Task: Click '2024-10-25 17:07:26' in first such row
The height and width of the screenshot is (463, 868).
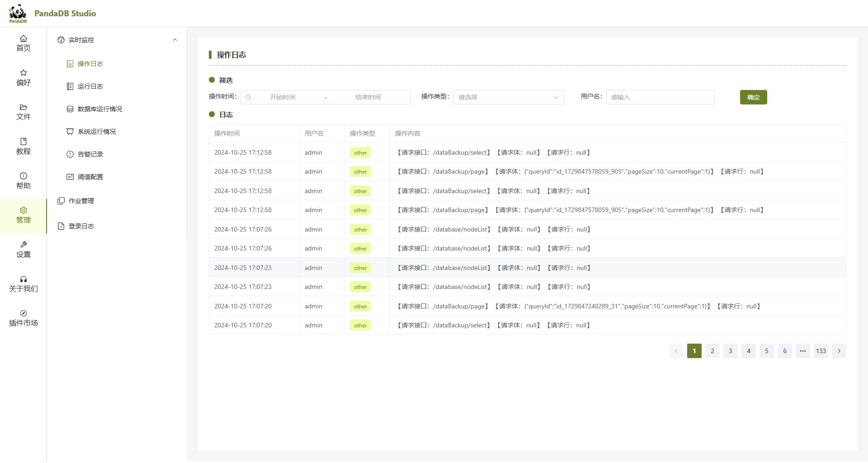Action: coord(243,229)
